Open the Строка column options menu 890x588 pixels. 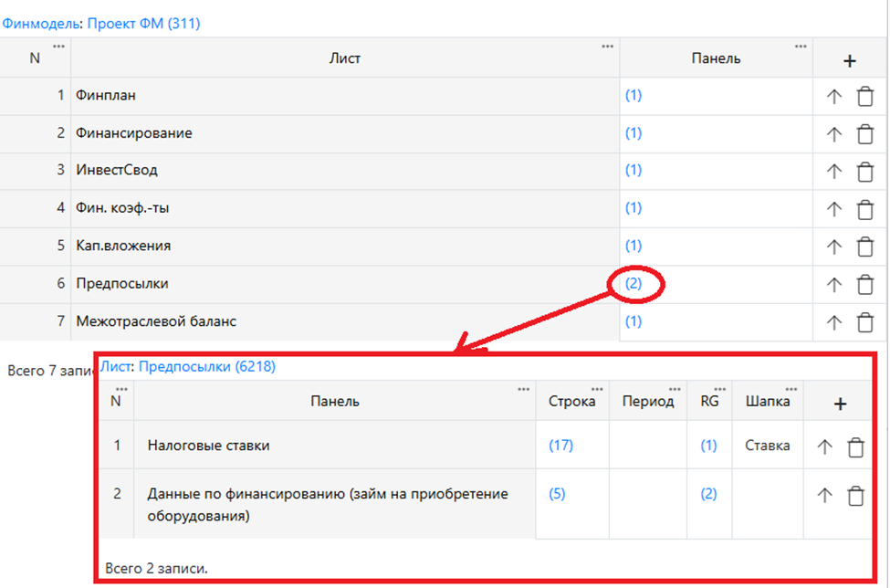597,389
